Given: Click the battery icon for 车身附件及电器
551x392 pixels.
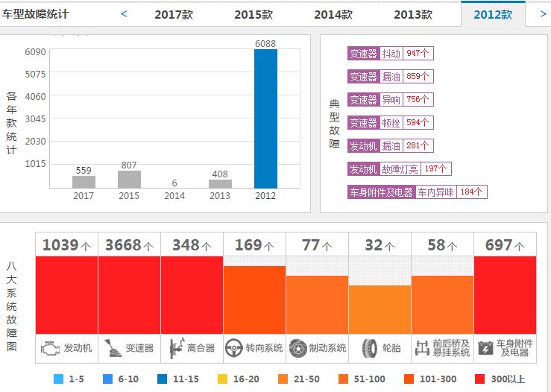Looking at the screenshot, I should coord(485,348).
